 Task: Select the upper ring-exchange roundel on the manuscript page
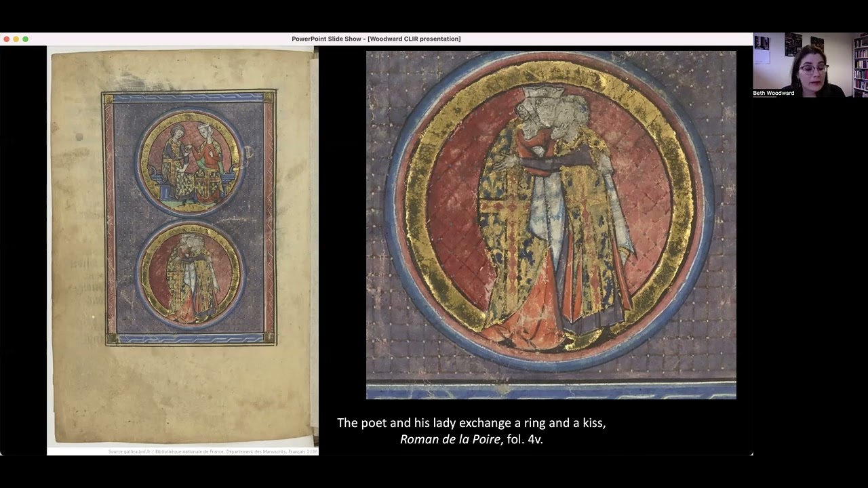point(190,163)
